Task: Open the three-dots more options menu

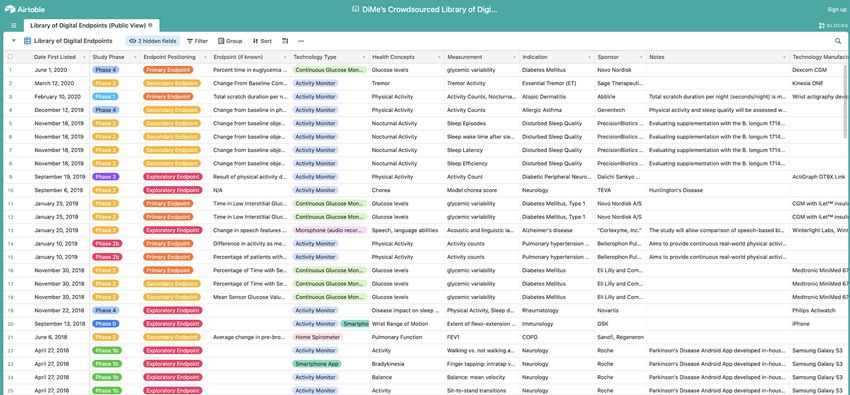Action: coord(301,41)
